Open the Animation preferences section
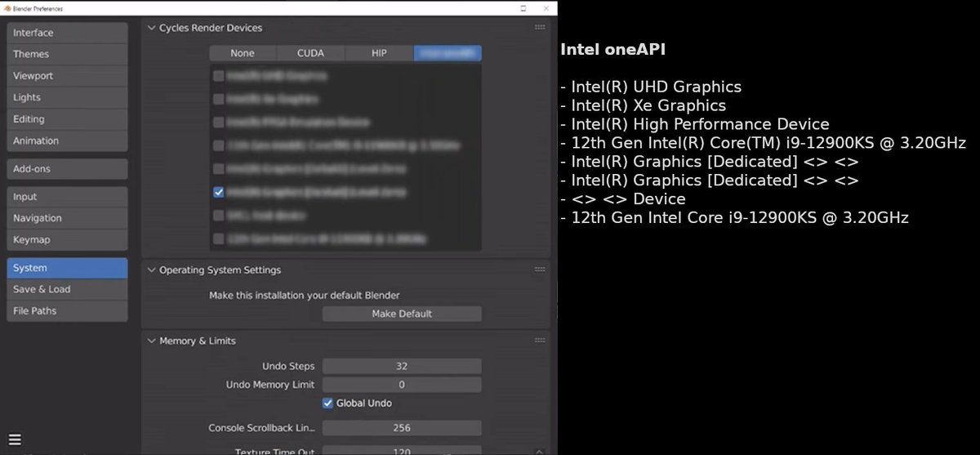Viewport: 980px width, 455px height. 67,141
